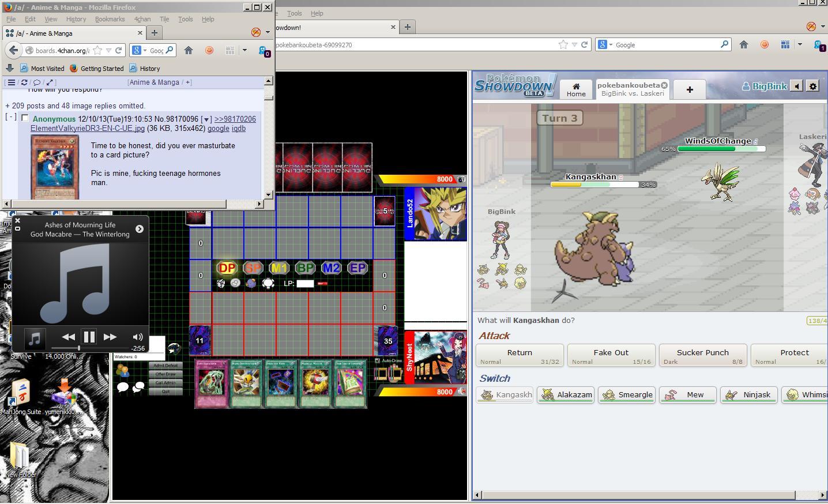Roll the die in the duel field
The width and height of the screenshot is (828, 504).
pyautogui.click(x=221, y=283)
